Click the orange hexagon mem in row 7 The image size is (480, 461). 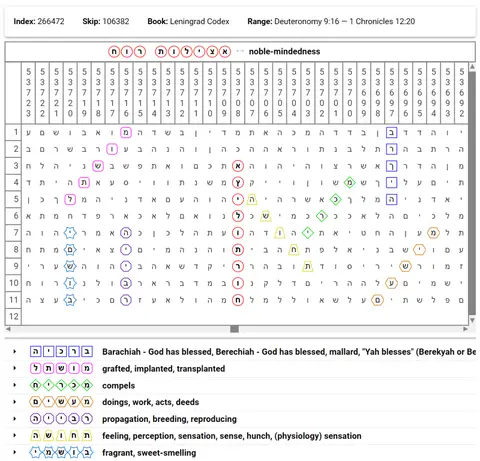(x=433, y=233)
